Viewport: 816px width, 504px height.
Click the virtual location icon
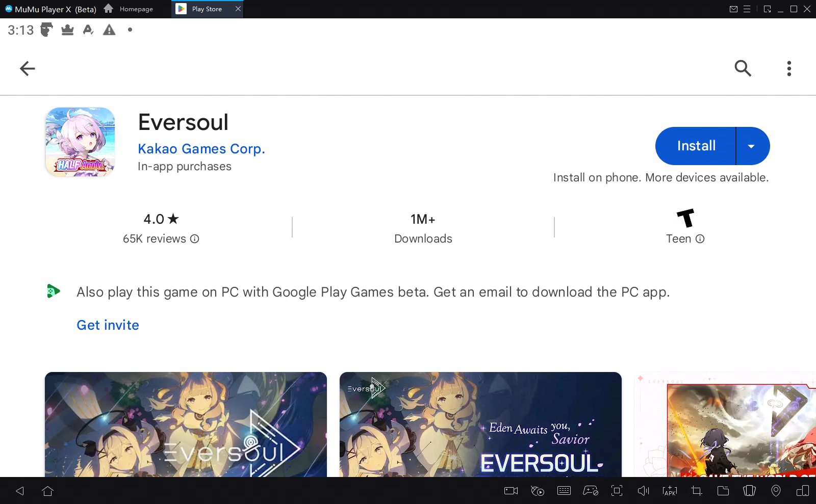point(776,491)
